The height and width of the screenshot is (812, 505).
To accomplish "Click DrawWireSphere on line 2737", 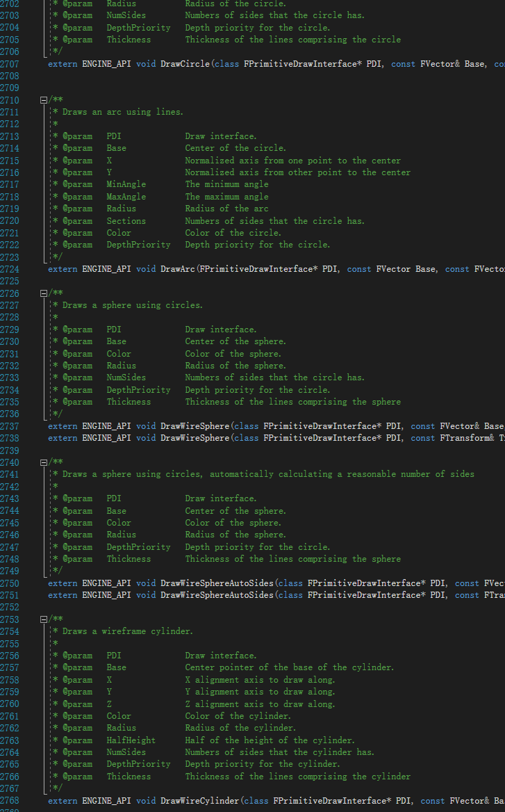I will tap(194, 426).
